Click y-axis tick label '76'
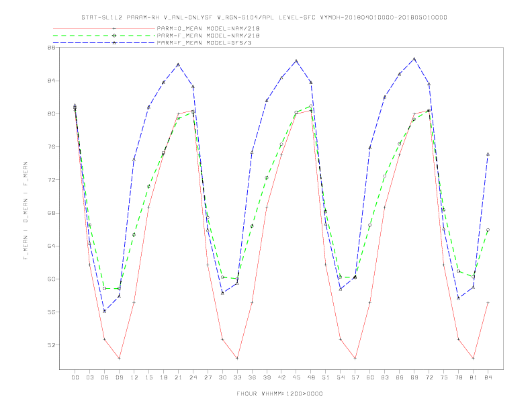This screenshot has width=532, height=411. pyautogui.click(x=52, y=147)
